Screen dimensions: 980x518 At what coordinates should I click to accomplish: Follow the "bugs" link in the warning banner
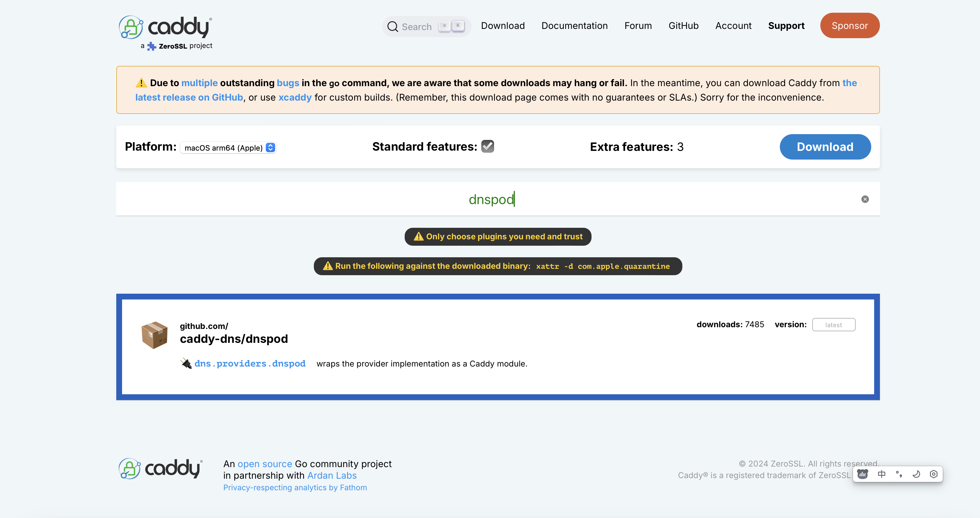click(288, 83)
